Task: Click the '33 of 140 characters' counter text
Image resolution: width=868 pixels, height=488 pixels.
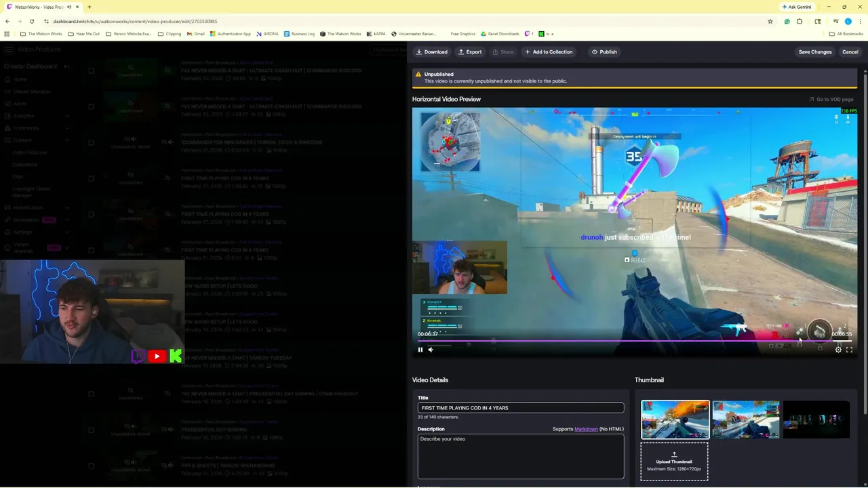Action: (x=438, y=417)
